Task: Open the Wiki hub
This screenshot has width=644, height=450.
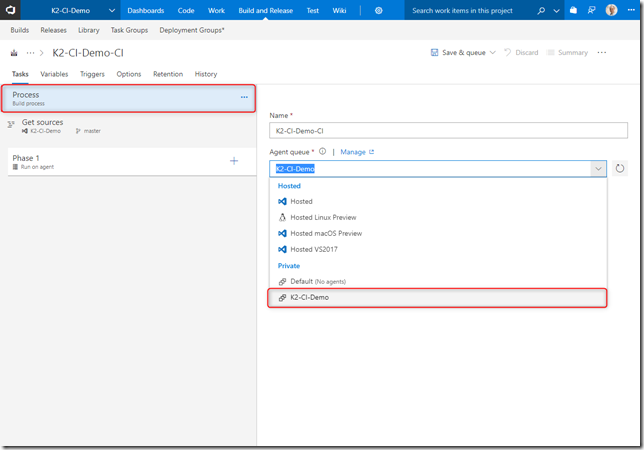Action: click(339, 11)
